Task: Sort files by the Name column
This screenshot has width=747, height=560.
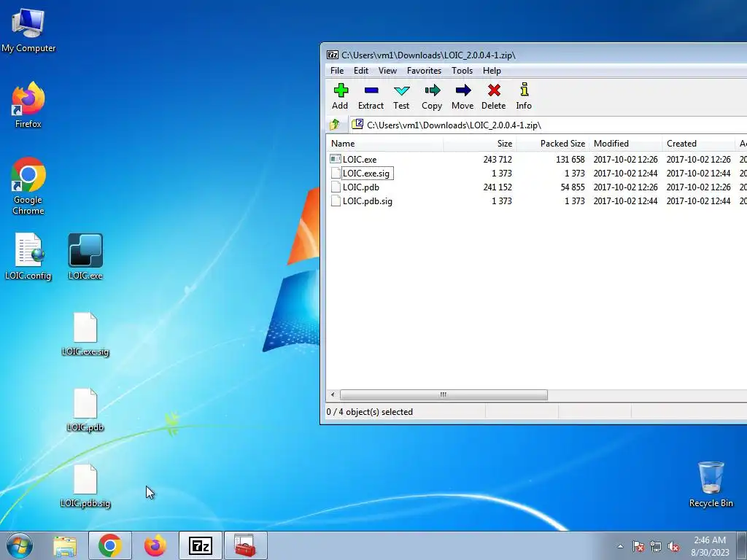Action: [385, 144]
